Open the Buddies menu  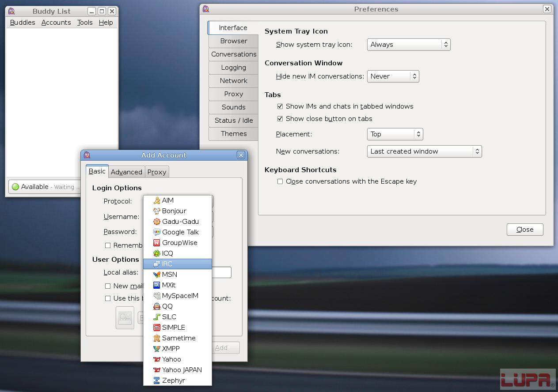point(23,23)
